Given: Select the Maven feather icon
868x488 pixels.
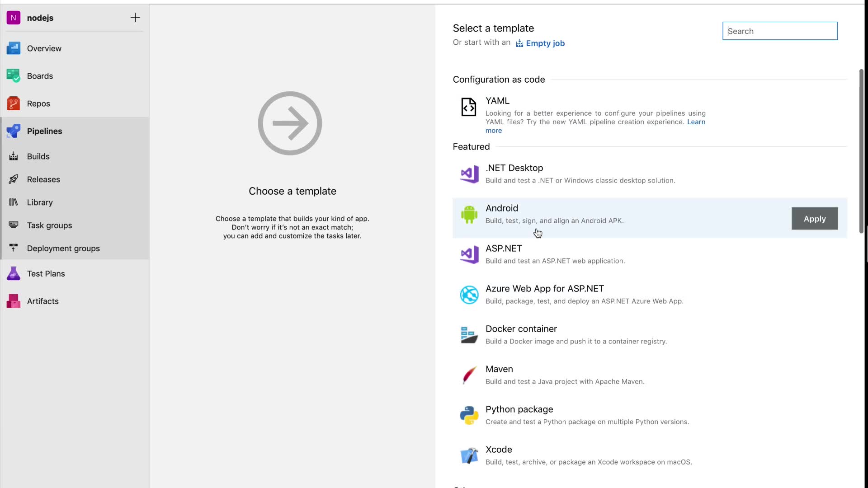Looking at the screenshot, I should (469, 375).
